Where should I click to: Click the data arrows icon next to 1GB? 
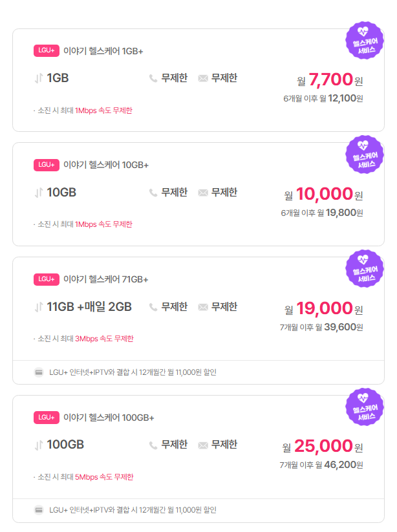pos(38,78)
